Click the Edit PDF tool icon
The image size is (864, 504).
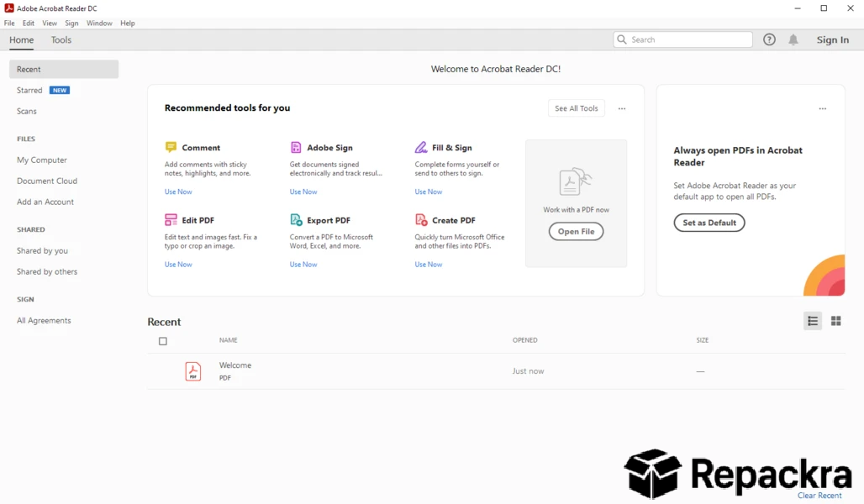pyautogui.click(x=171, y=220)
